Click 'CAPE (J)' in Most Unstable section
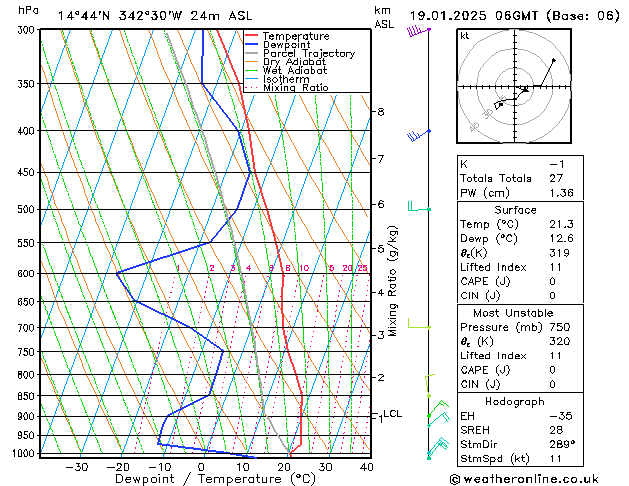 [485, 370]
